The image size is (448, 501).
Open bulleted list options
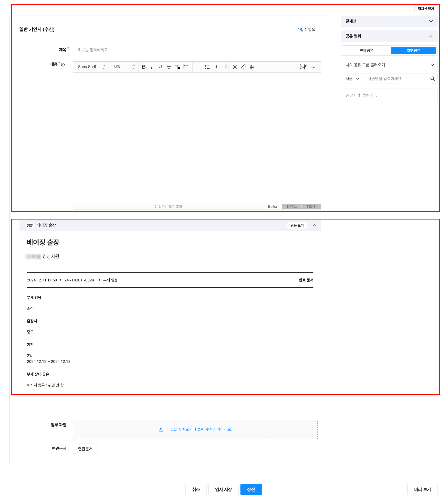207,67
